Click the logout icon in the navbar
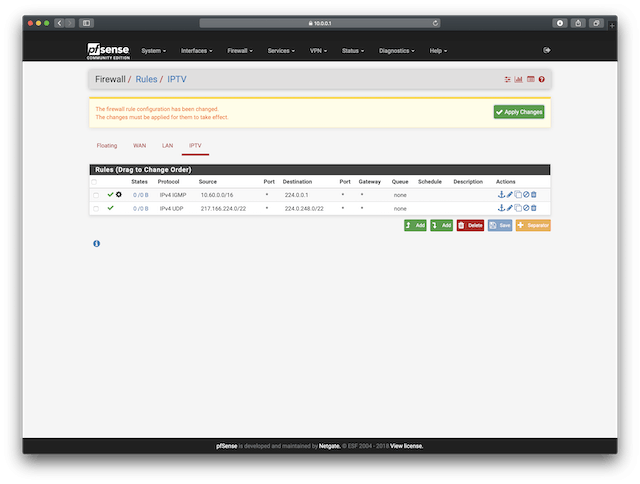Viewport: 640px width, 484px height. [547, 50]
